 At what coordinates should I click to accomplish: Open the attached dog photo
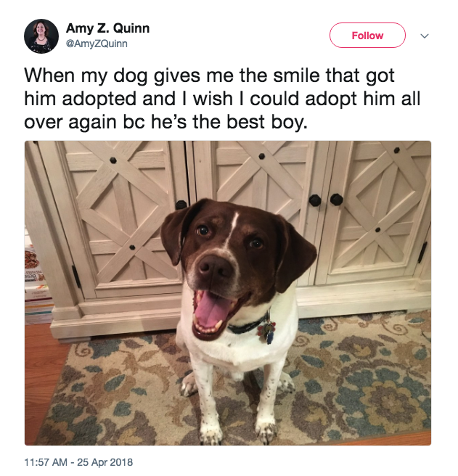[228, 293]
